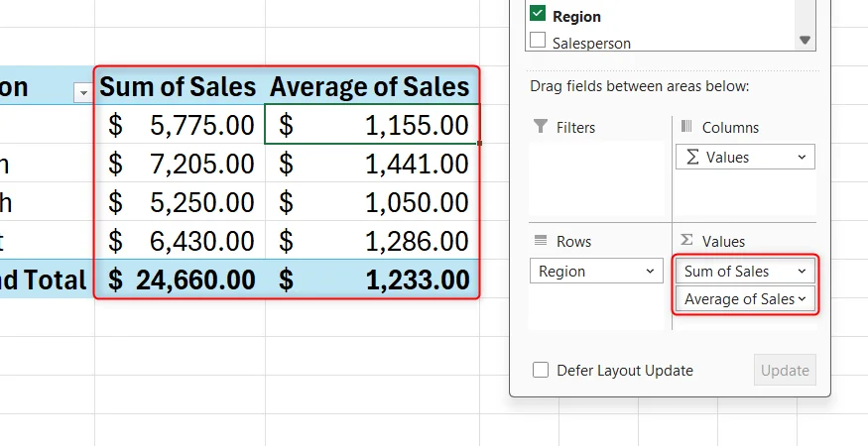Select cell with 5,250.00

[x=180, y=202]
